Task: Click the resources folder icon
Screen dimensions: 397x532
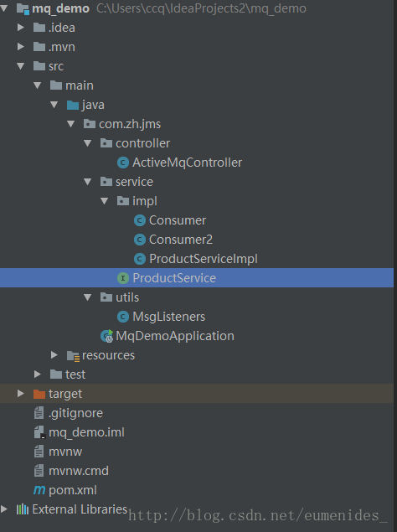Action: tap(74, 355)
